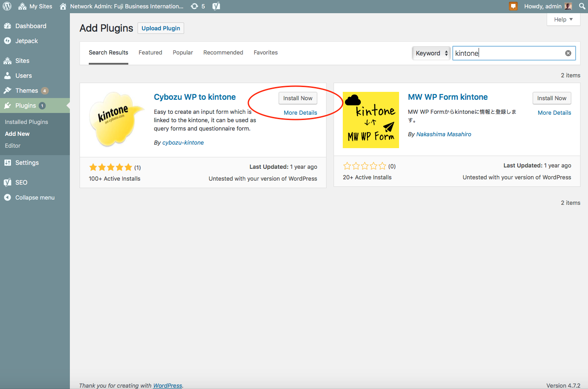Install the Cybozu WP to kintone plugin

(298, 98)
